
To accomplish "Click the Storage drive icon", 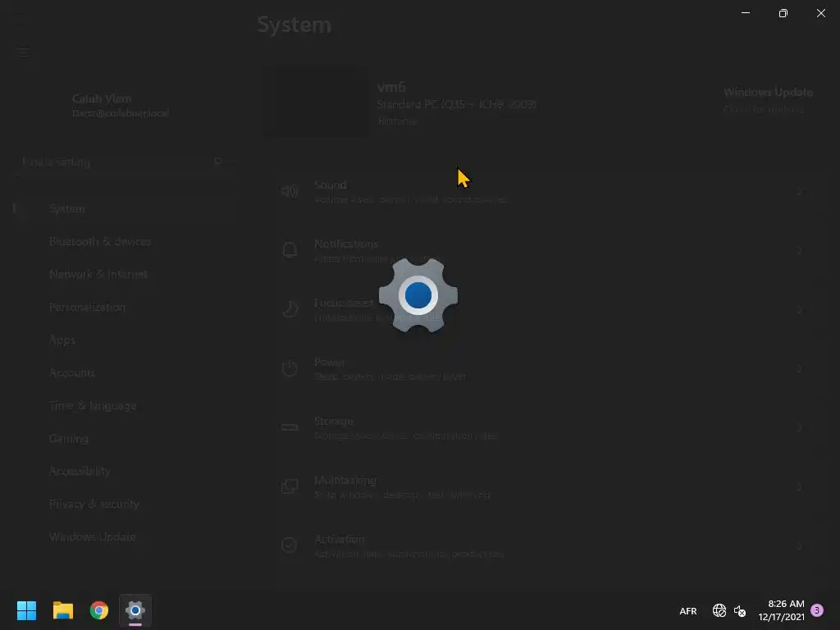I will pyautogui.click(x=290, y=427).
